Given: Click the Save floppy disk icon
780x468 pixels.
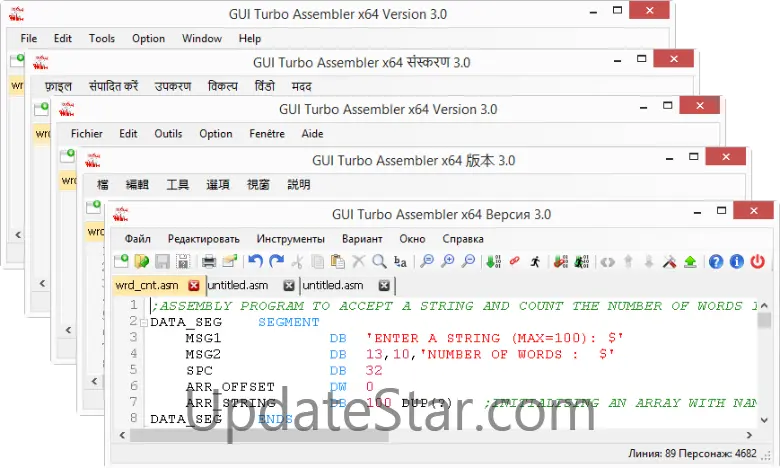Looking at the screenshot, I should 162,261.
